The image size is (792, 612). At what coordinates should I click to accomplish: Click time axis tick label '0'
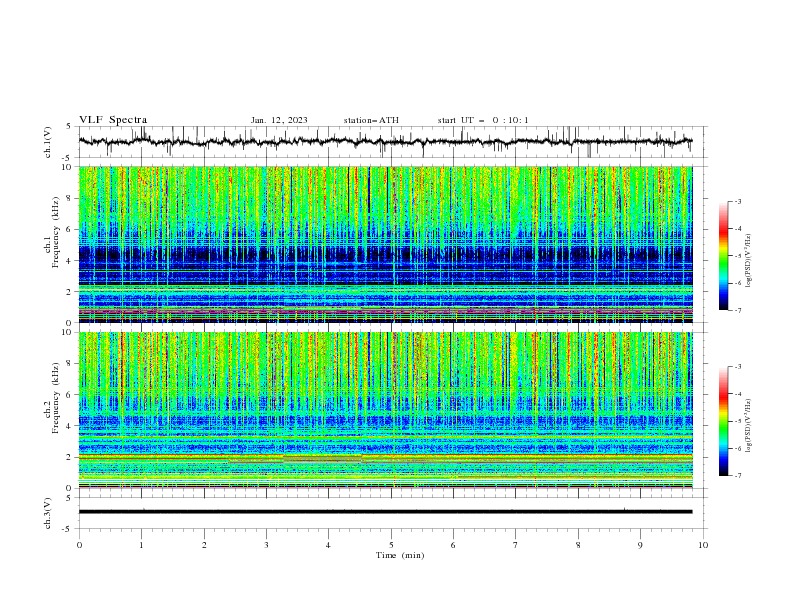coord(79,545)
